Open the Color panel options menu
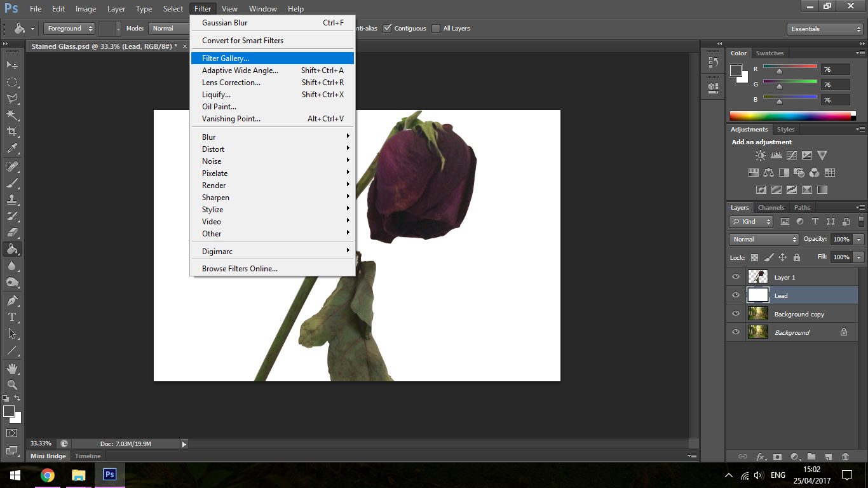 click(x=860, y=53)
